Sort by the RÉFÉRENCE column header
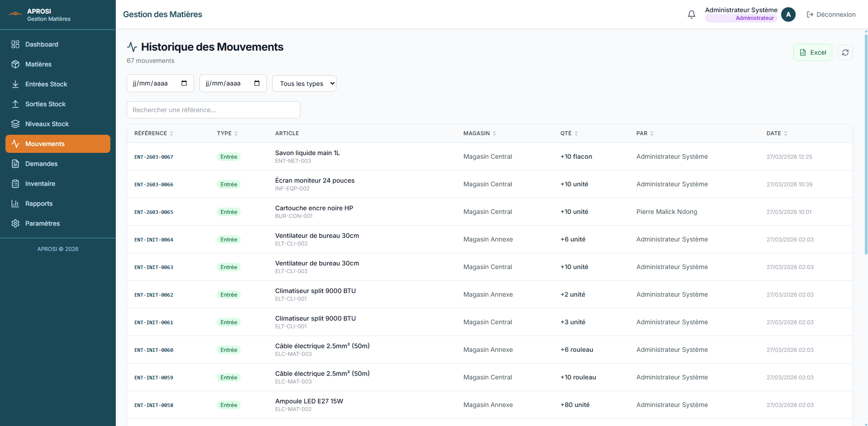The image size is (868, 426). (154, 133)
